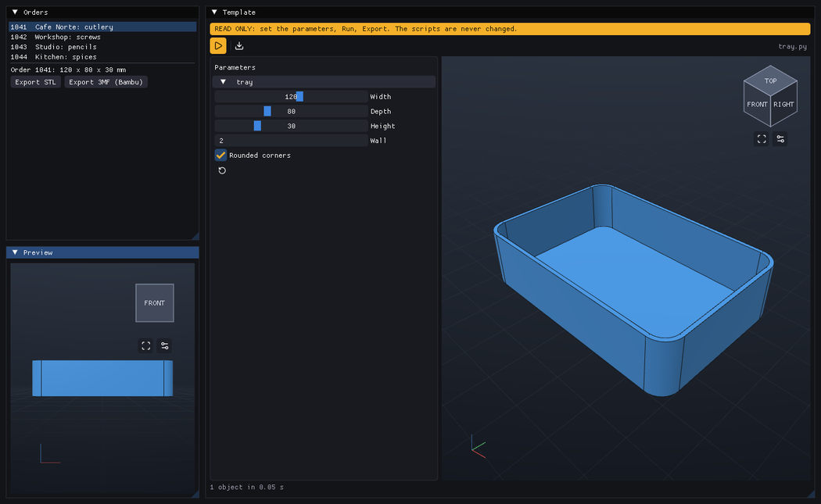Click the Width slider
The image size is (821, 504).
coord(291,97)
